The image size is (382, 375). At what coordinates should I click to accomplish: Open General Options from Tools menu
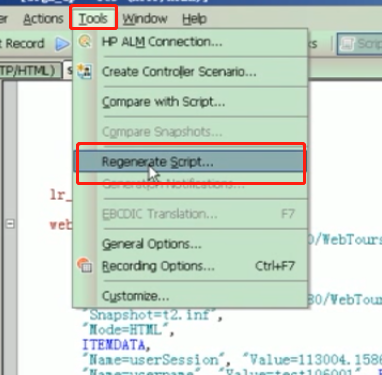(190, 244)
